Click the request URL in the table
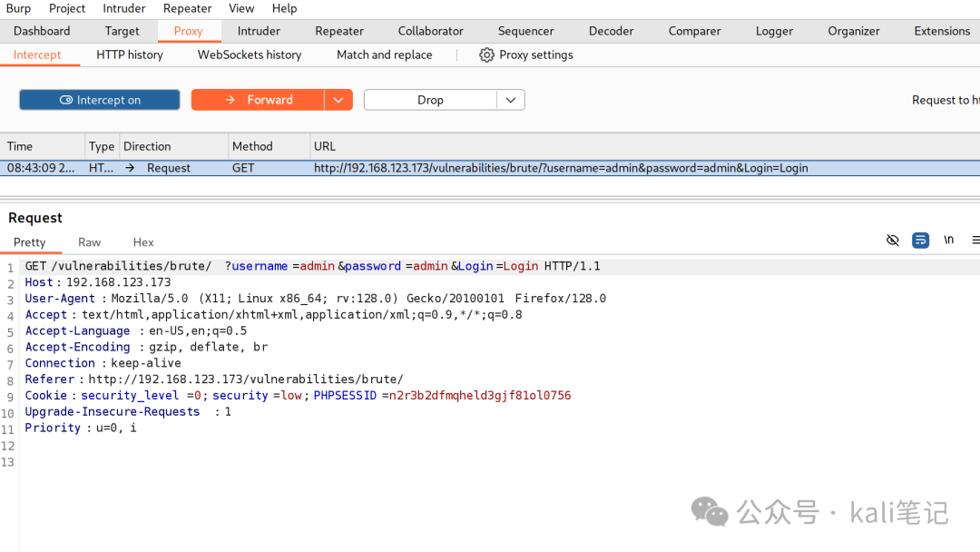 coord(561,168)
